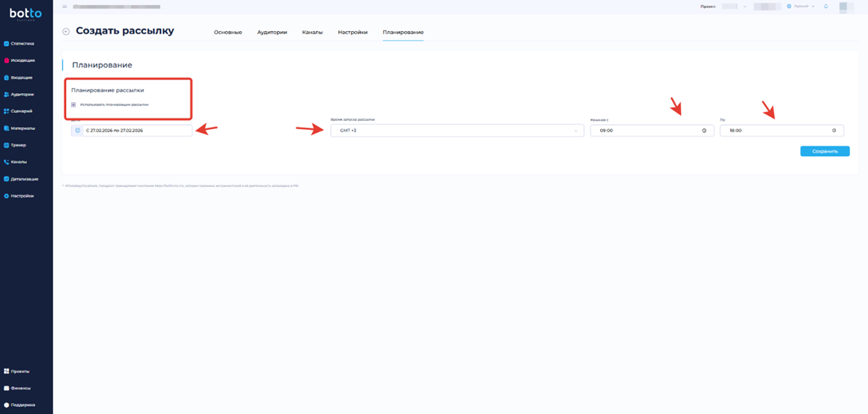Go to Сценарий in the sidebar
This screenshot has width=868, height=414.
(x=21, y=111)
